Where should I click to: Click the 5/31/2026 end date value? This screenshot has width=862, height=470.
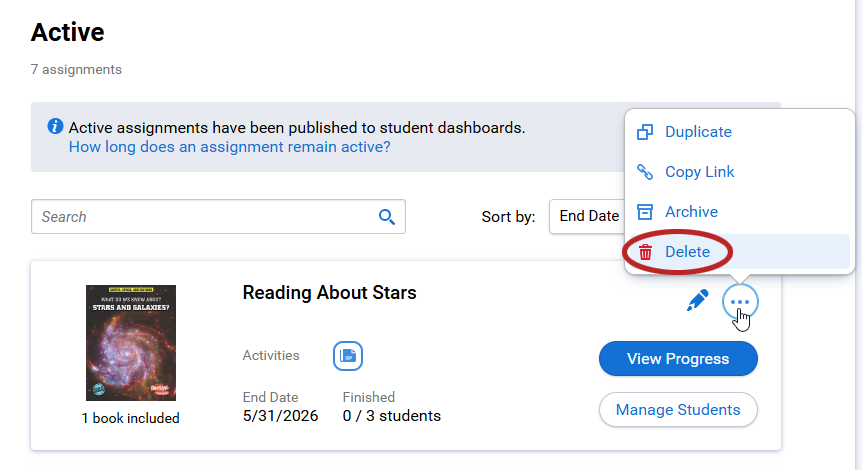point(280,416)
